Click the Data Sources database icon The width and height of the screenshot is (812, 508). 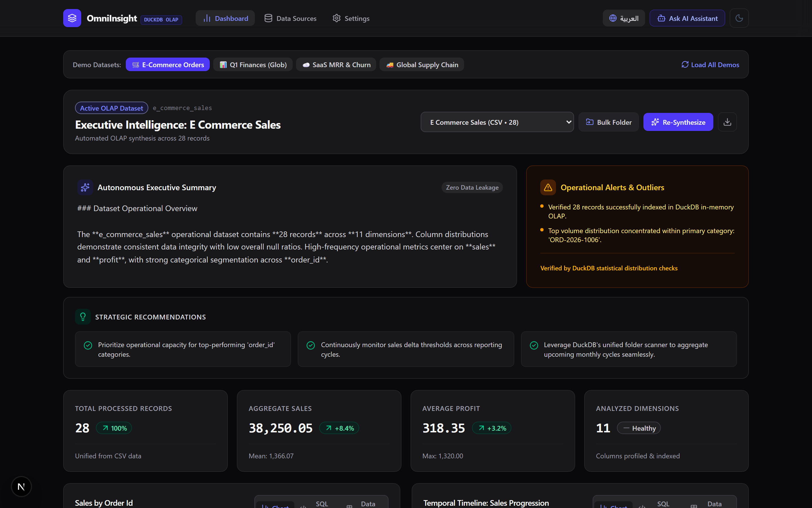(268, 18)
